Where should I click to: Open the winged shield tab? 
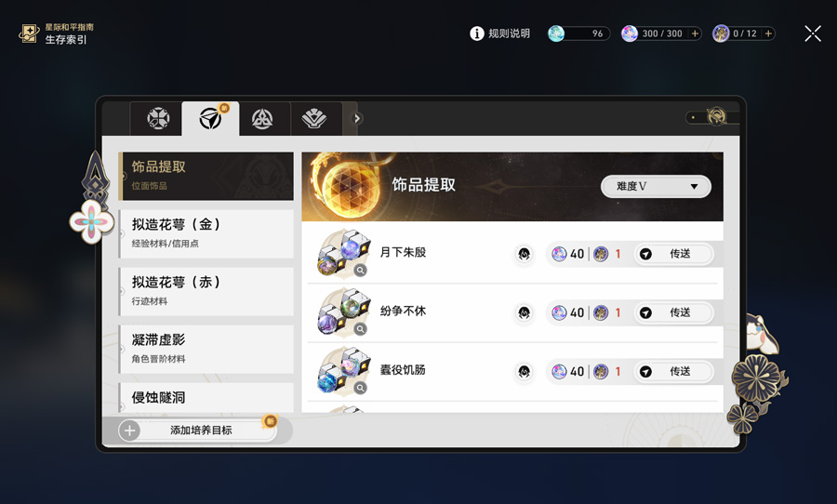point(314,118)
